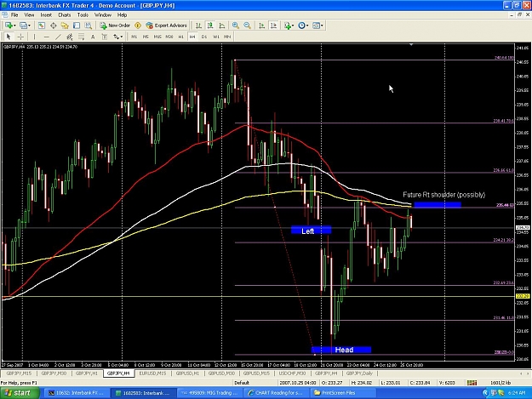532x399 pixels.
Task: Show the Terminal panel
Action: pyautogui.click(x=77, y=26)
